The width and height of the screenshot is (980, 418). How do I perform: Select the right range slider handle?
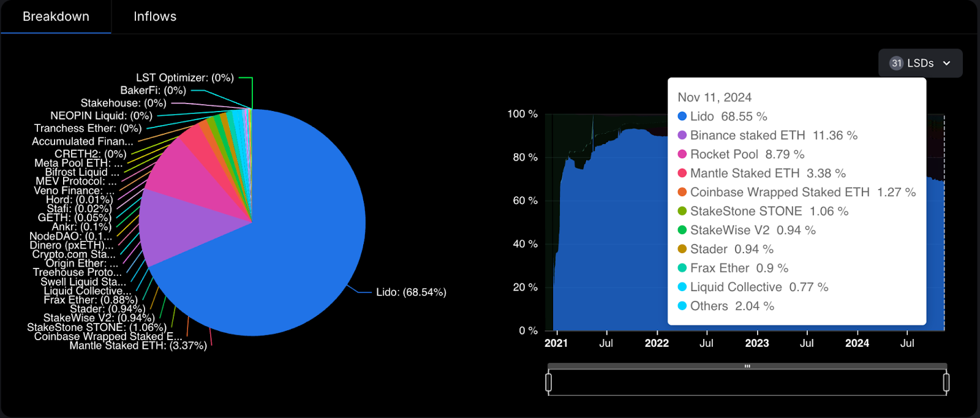click(x=946, y=382)
